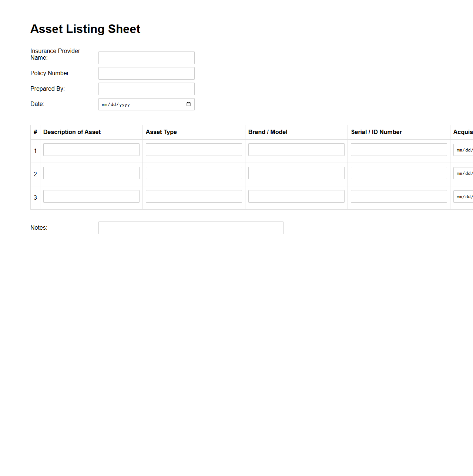Click row 3 Description of Asset field
The height and width of the screenshot is (476, 473).
pyautogui.click(x=91, y=196)
